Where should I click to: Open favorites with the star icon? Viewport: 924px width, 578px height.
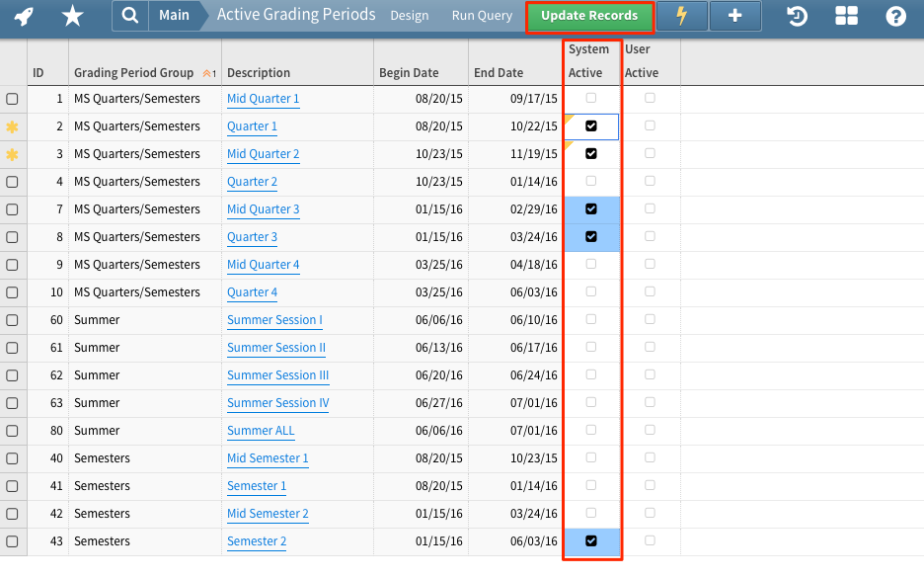[72, 16]
